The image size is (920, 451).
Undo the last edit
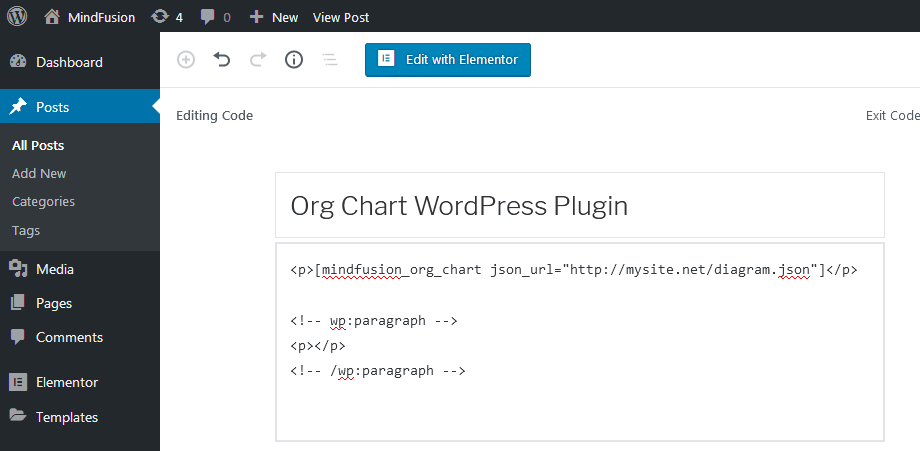coord(222,60)
